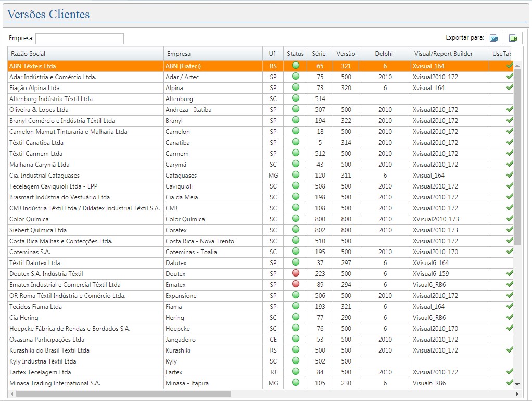
Task: Click the green status icon for Fiama
Action: [296, 306]
